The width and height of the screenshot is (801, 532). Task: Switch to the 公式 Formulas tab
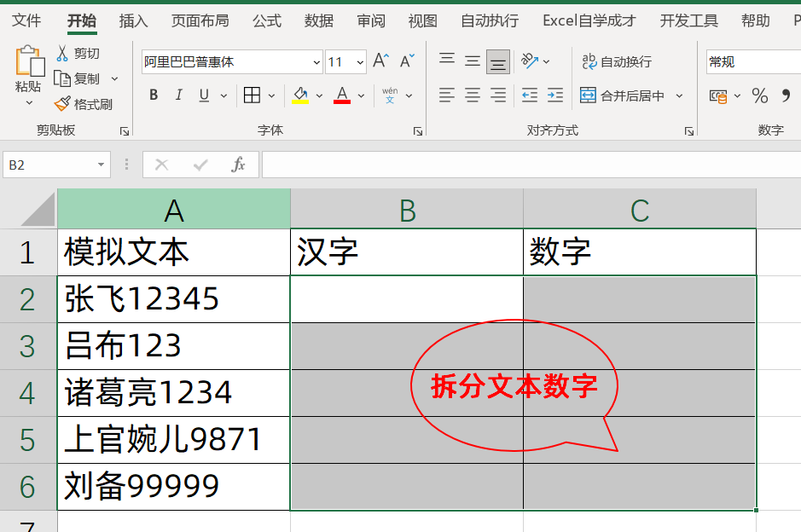pyautogui.click(x=267, y=20)
